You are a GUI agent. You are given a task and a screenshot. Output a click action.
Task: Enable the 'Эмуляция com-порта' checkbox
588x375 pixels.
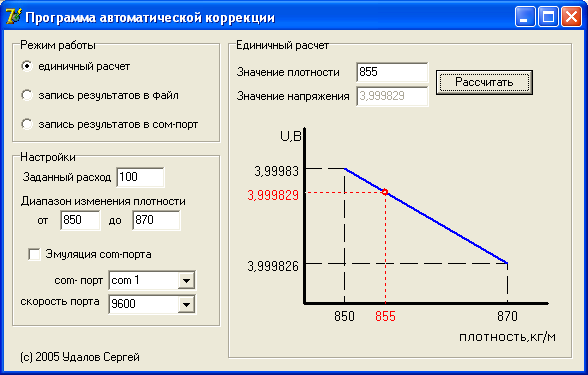click(34, 254)
